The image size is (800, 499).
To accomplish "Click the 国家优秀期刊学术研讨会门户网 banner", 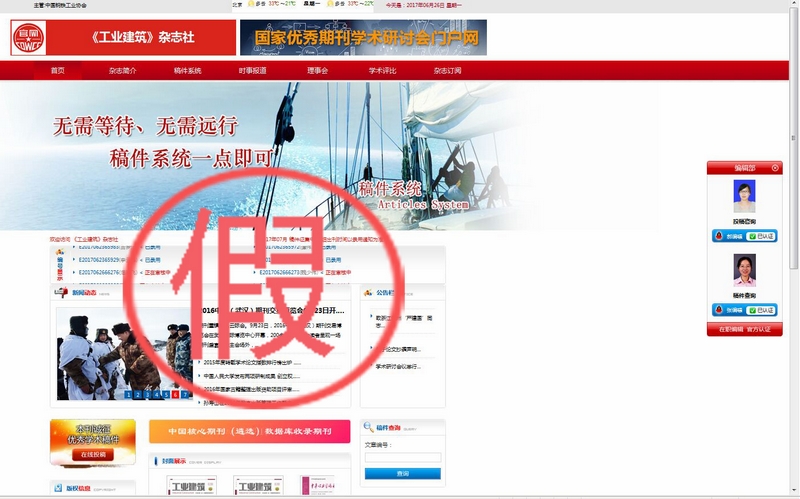I will tap(363, 38).
